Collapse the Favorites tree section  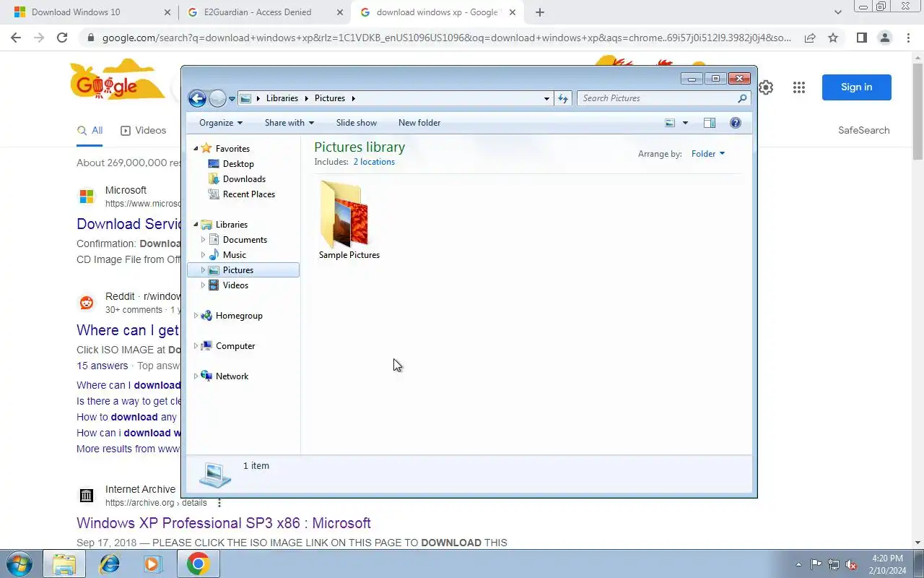click(x=196, y=148)
